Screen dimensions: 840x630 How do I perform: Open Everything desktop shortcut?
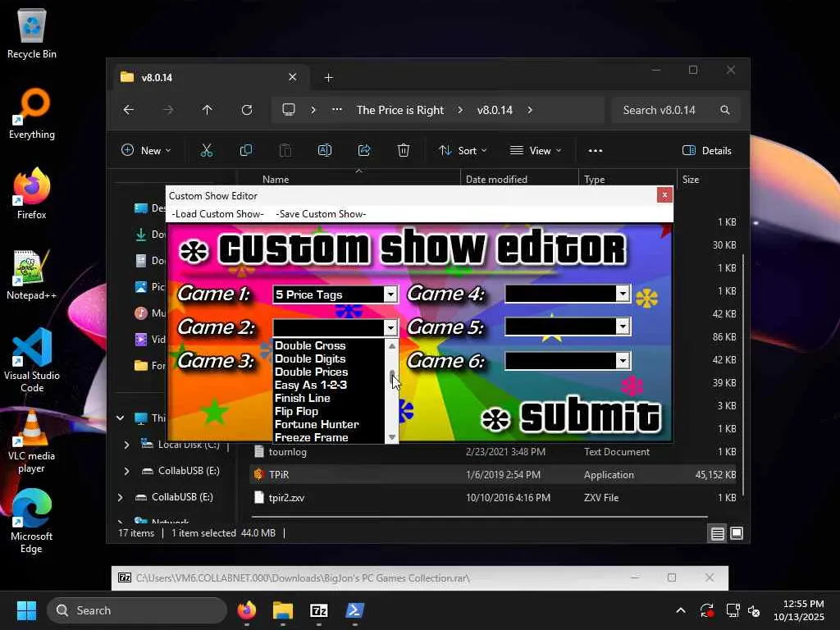pyautogui.click(x=32, y=115)
